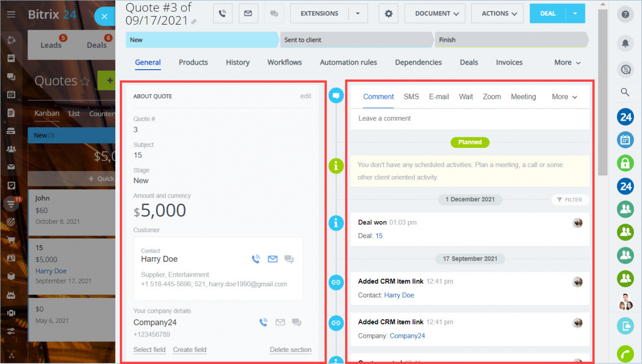Open the Workflows tab

pos(284,62)
